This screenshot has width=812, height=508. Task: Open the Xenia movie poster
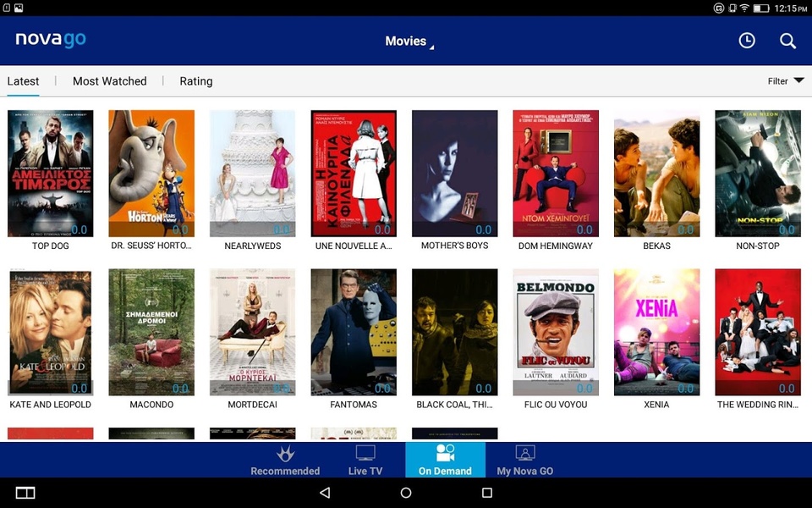click(x=656, y=332)
